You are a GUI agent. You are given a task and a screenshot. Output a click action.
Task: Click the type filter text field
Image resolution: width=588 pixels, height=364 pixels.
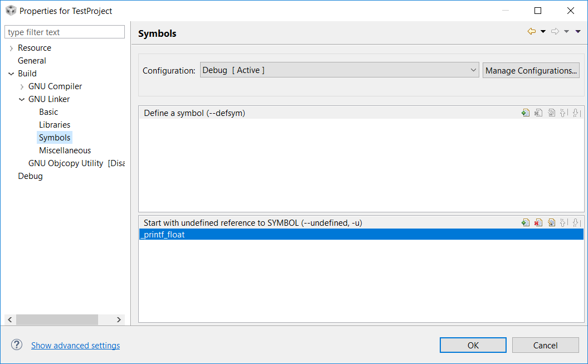pyautogui.click(x=65, y=32)
